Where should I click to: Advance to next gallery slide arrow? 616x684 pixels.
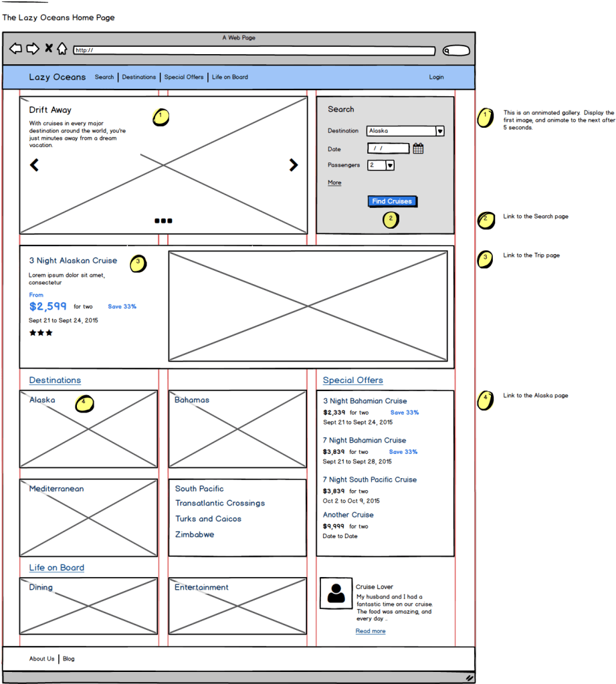pyautogui.click(x=293, y=165)
